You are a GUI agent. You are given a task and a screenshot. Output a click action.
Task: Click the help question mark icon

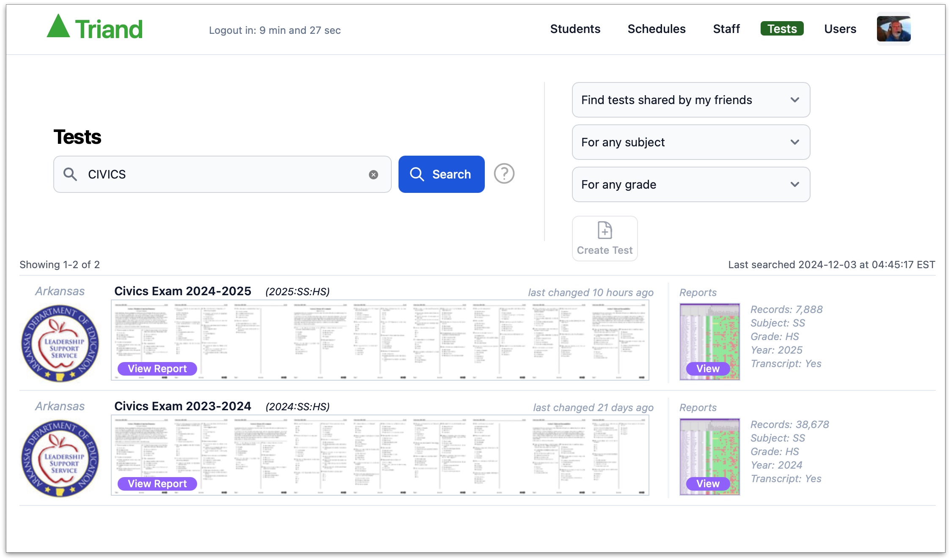click(505, 175)
